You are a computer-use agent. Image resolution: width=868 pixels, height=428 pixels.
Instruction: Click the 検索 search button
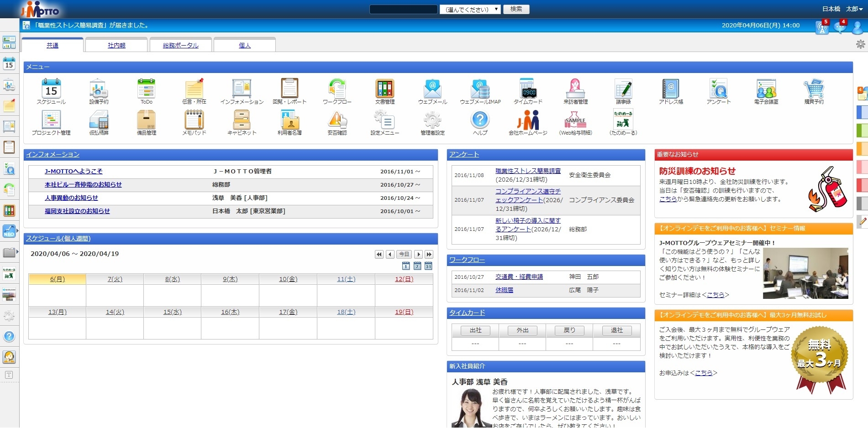pos(516,9)
